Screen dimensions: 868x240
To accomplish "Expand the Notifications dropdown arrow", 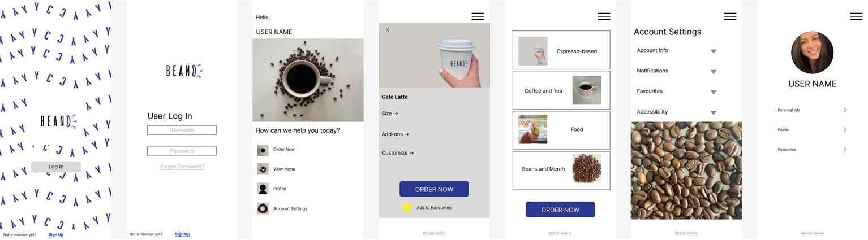I will [714, 72].
